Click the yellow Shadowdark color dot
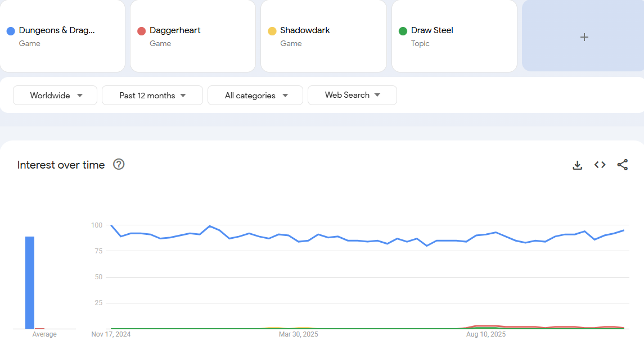Screen dimensions: 644x354 coord(272,31)
